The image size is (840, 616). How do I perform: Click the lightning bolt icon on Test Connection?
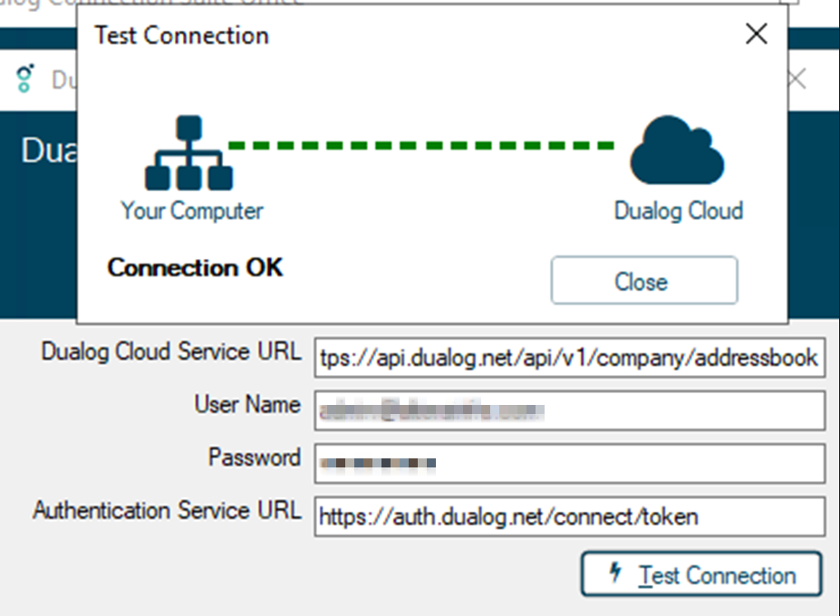click(615, 573)
